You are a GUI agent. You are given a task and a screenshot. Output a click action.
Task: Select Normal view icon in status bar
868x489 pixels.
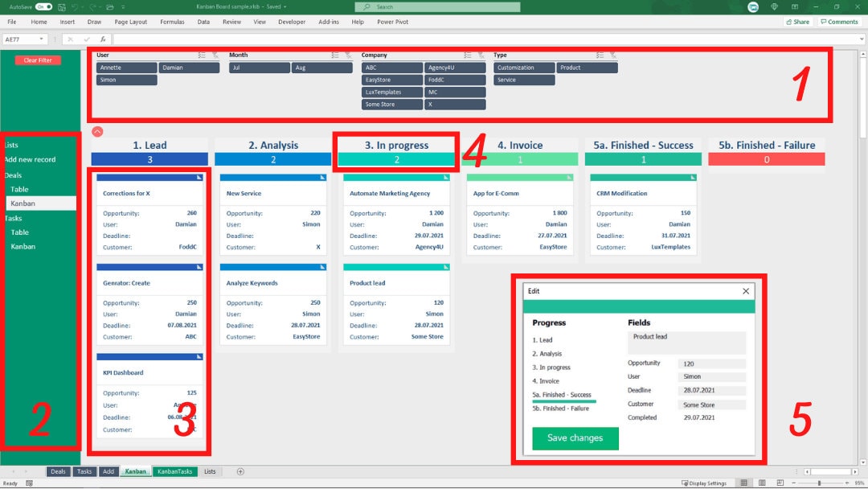click(x=743, y=483)
